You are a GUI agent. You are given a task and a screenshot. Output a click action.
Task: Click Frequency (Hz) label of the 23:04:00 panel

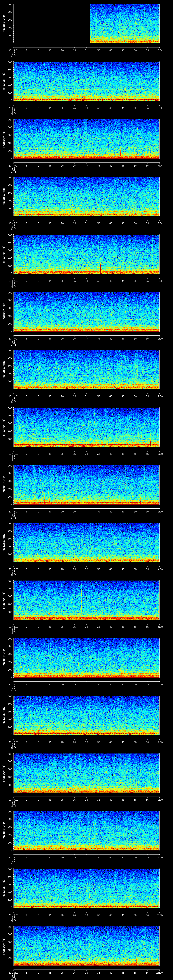point(4,24)
